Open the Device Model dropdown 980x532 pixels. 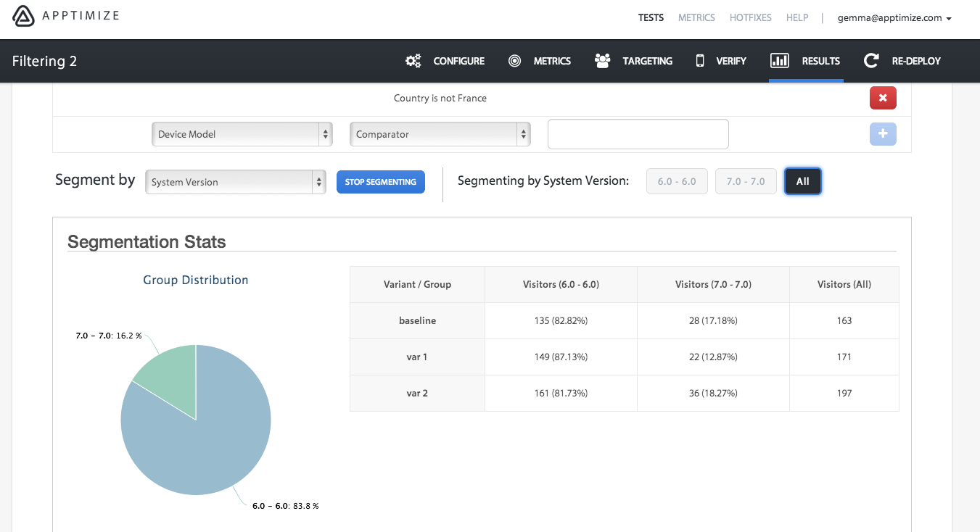click(242, 134)
